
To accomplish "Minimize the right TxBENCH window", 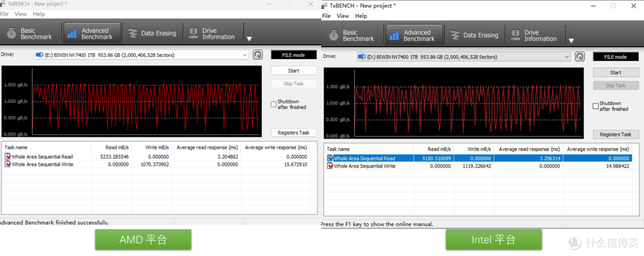I will [x=593, y=6].
